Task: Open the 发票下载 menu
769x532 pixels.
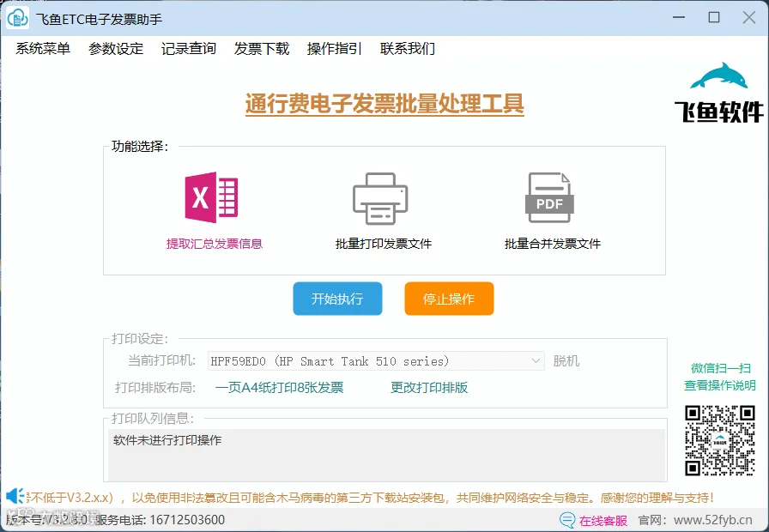Action: [x=262, y=49]
